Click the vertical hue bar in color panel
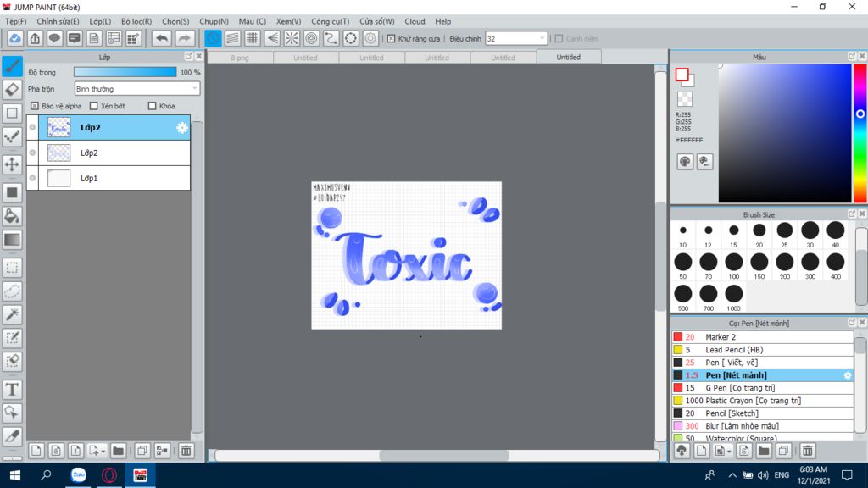 point(860,133)
